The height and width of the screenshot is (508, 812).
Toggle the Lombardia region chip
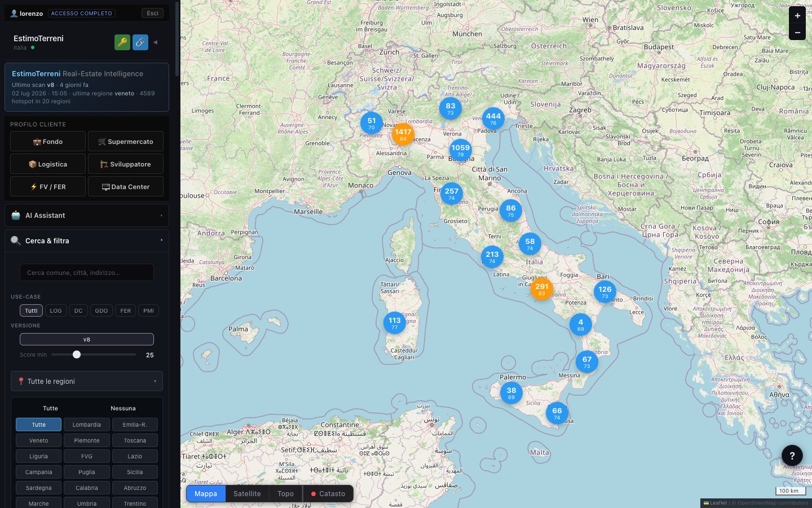coord(87,424)
